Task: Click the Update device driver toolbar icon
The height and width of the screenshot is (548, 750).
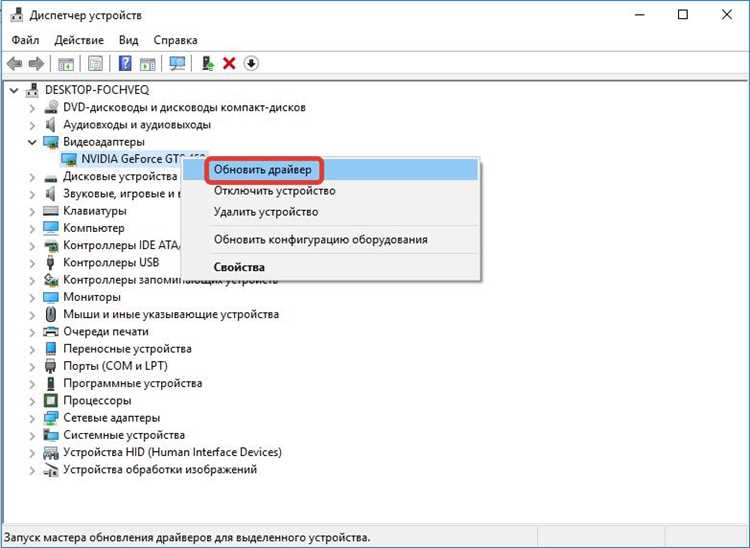Action: (x=208, y=63)
